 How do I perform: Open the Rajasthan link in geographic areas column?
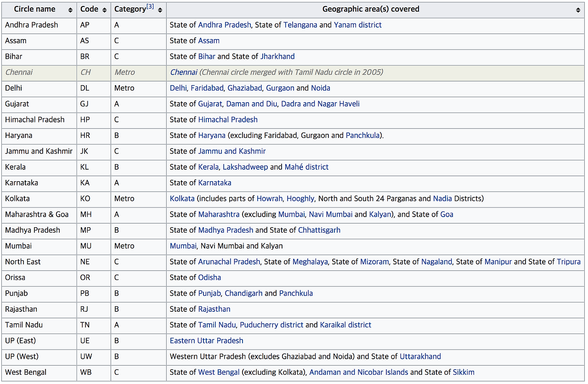pyautogui.click(x=215, y=309)
